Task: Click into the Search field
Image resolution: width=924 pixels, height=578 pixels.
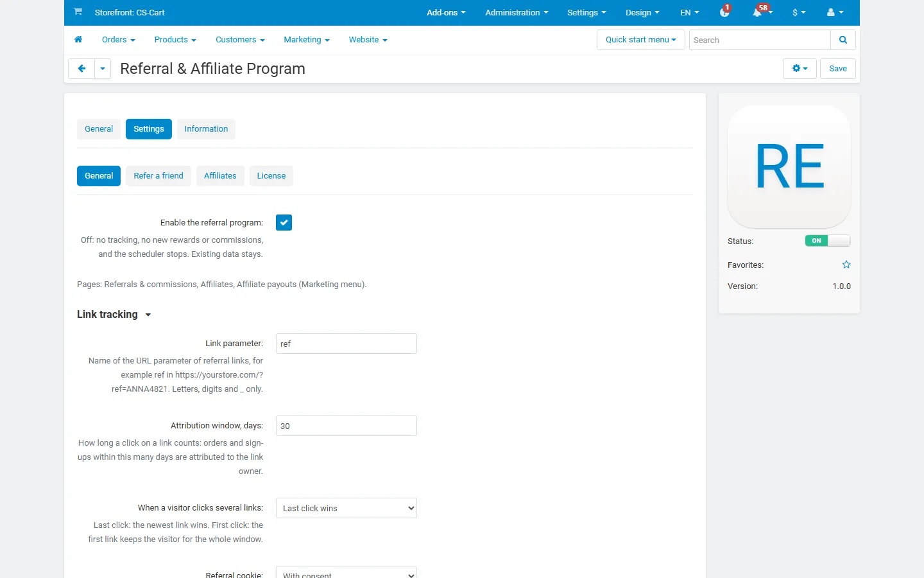Action: coord(760,40)
